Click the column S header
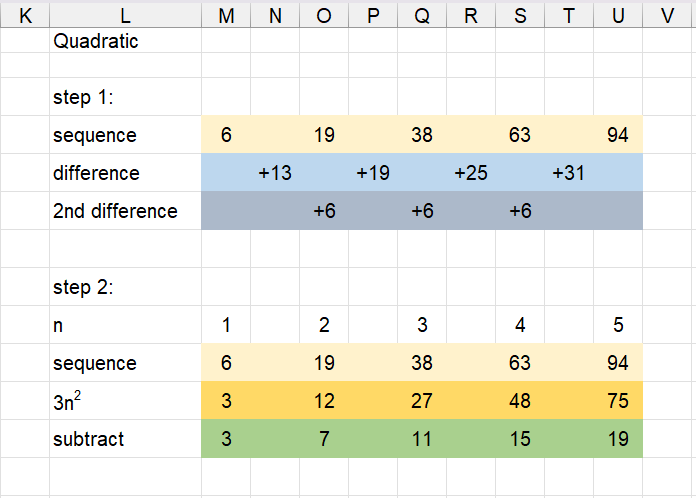696x498 pixels. click(520, 16)
